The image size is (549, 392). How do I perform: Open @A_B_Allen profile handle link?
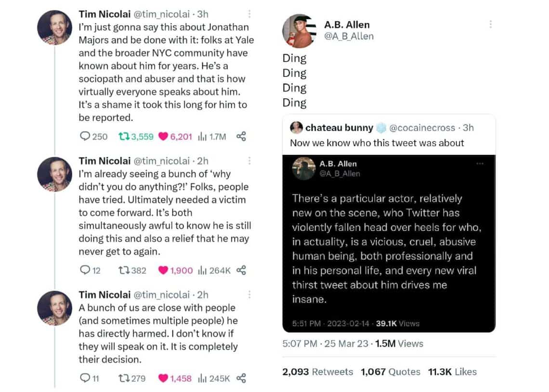[349, 36]
